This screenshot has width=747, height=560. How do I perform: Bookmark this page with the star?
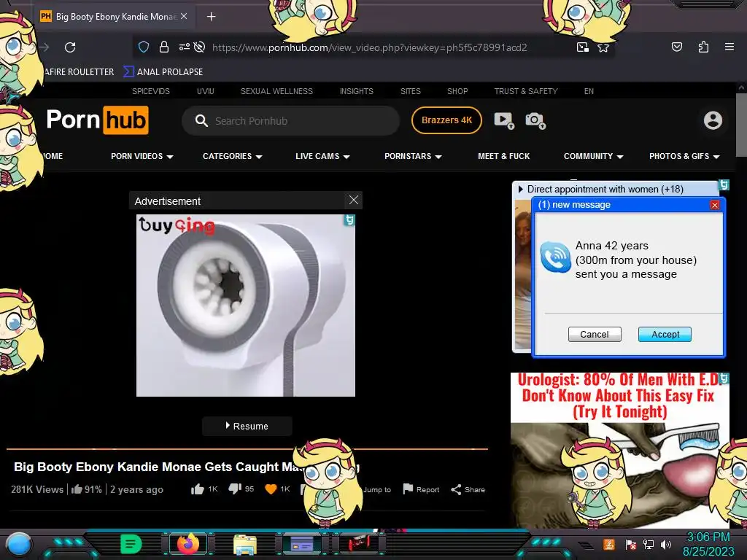point(603,47)
